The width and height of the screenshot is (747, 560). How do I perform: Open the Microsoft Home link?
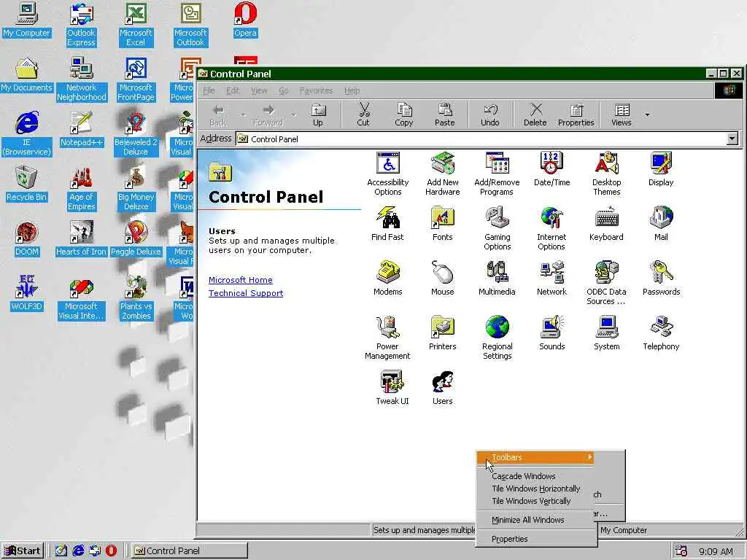(x=241, y=280)
